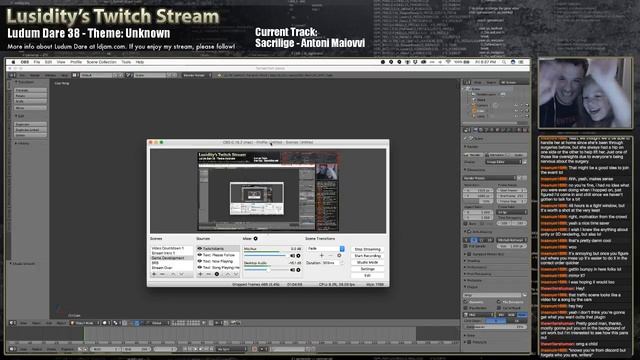The image size is (640, 360).
Task: Open source properties gear in Sources panel
Action: tap(217, 274)
